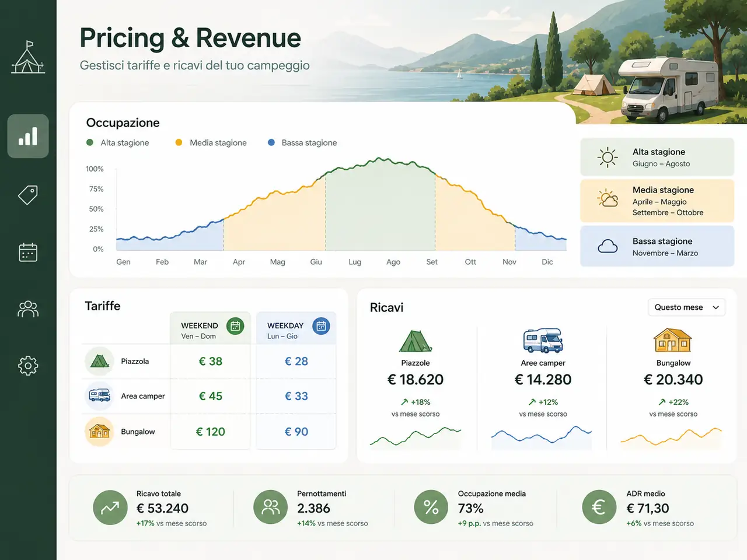Click the Occupazione media percent icon
This screenshot has width=747, height=560.
tap(431, 508)
